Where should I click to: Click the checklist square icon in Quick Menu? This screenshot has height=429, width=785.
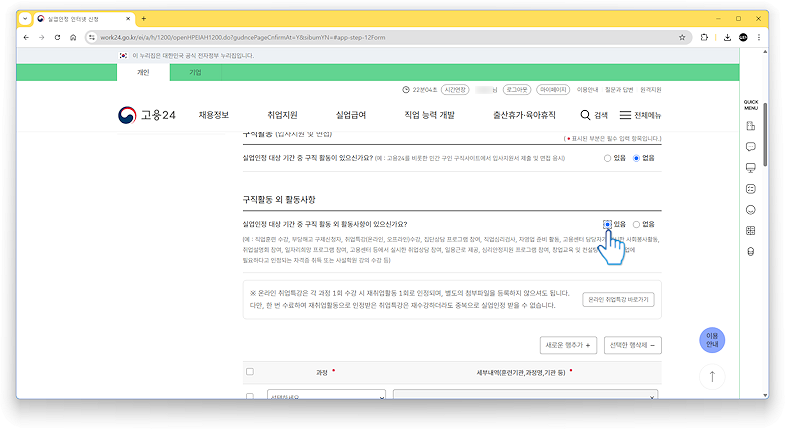coord(750,189)
